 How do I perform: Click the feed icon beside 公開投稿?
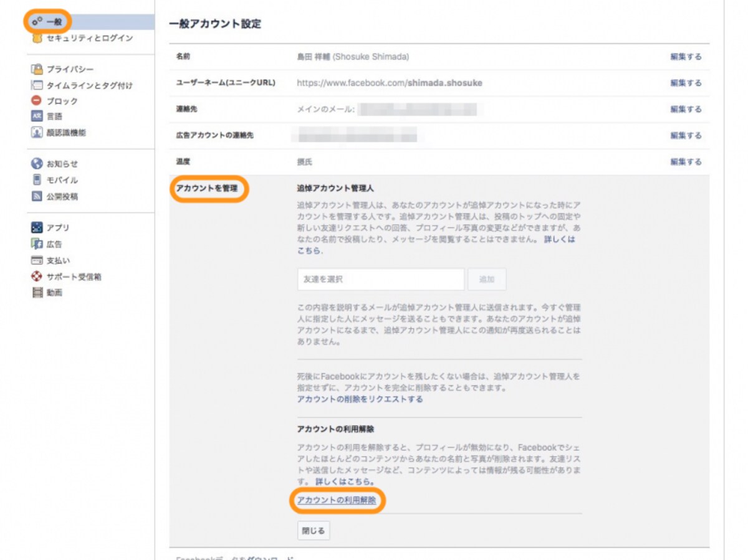tap(37, 196)
